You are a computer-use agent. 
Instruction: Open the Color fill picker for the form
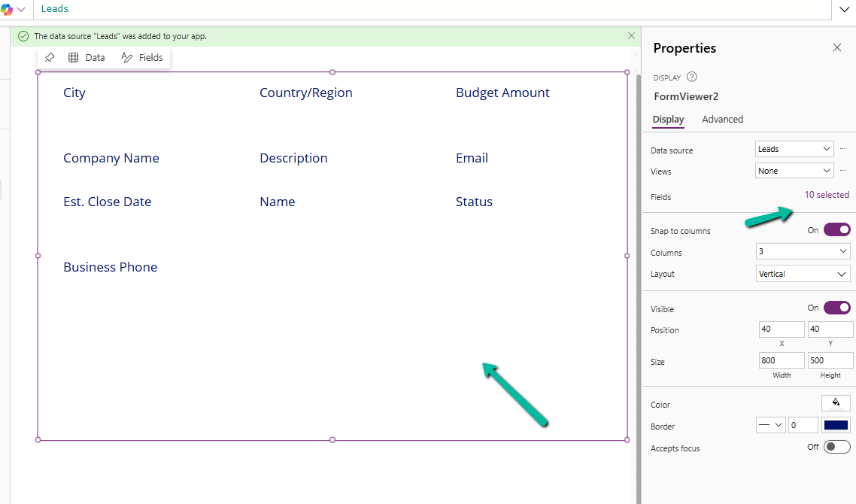(836, 403)
